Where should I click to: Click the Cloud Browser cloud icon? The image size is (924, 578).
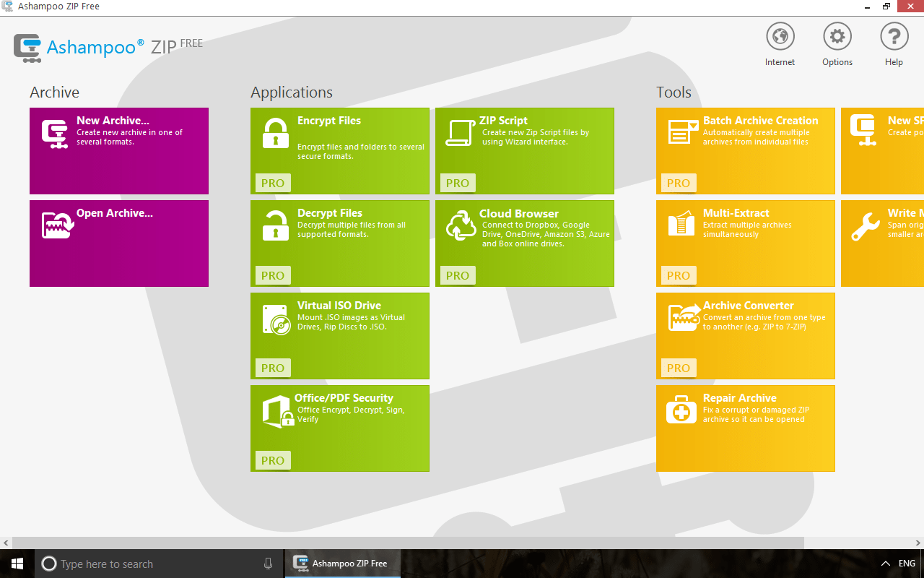[x=461, y=225]
